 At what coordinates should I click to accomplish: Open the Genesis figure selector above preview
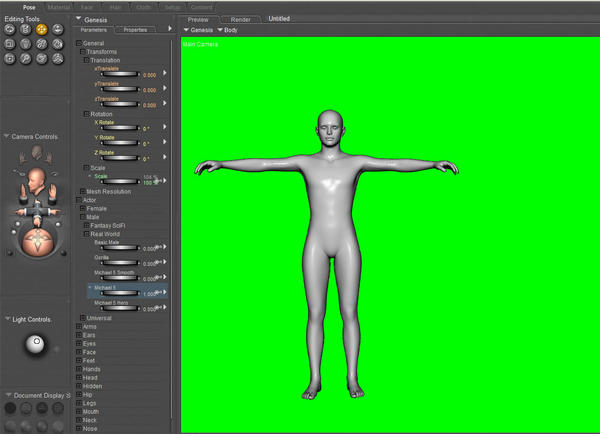(x=199, y=30)
